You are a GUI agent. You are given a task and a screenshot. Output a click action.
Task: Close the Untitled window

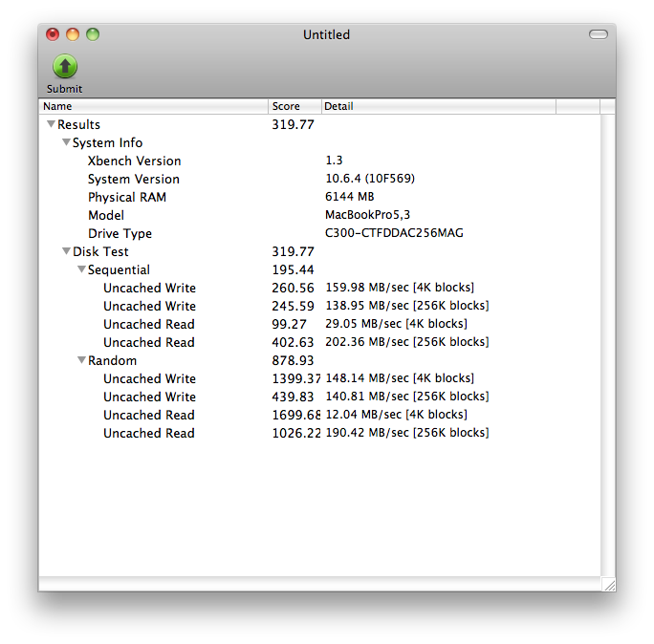[x=53, y=34]
